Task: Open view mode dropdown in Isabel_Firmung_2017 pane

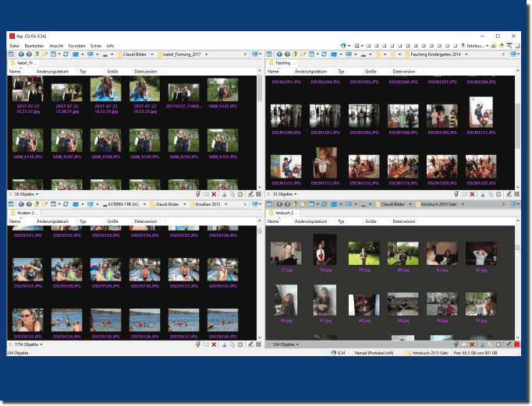Action: click(x=59, y=55)
